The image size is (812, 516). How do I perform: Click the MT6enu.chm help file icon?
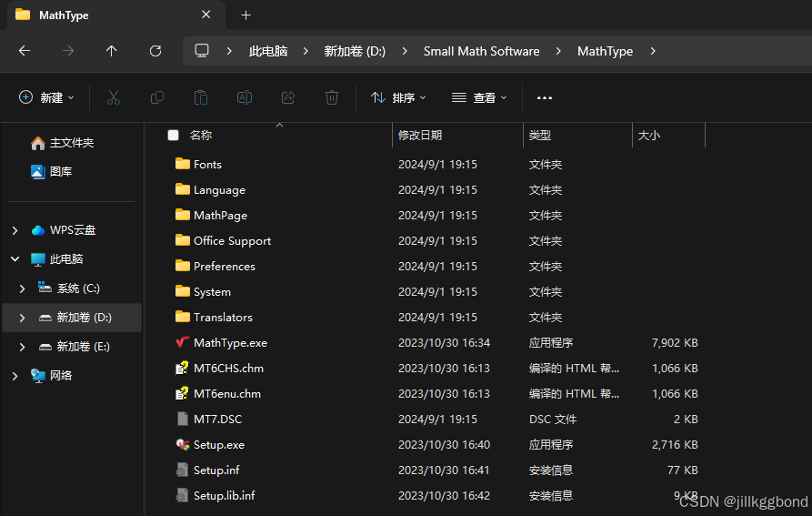click(182, 394)
